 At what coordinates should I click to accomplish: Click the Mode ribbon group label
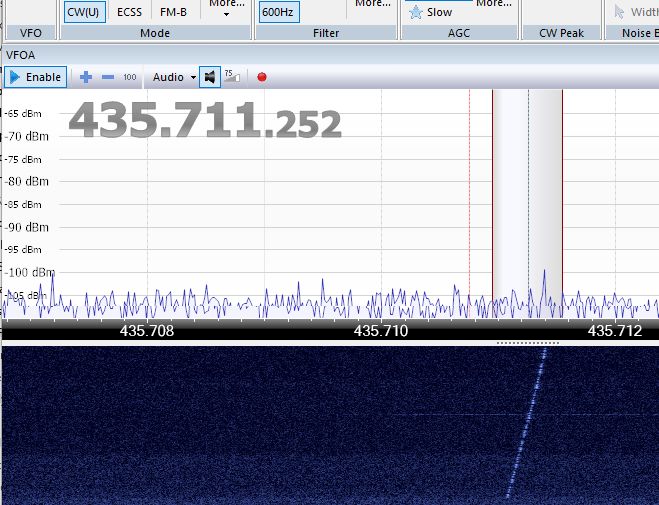pos(155,33)
